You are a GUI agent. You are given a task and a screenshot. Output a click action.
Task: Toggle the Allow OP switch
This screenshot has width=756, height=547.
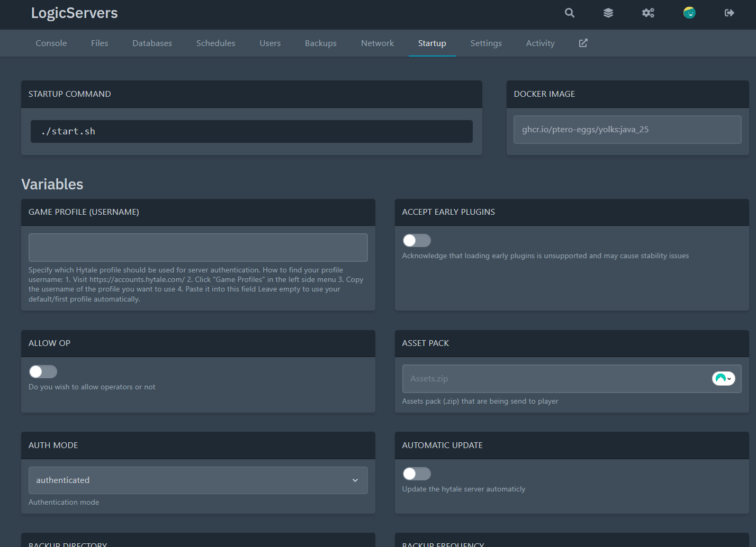(43, 371)
